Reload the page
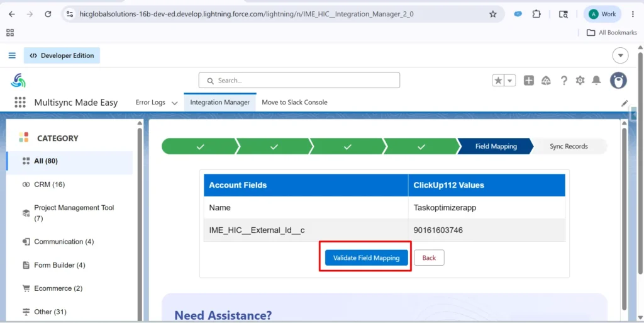 [48, 14]
